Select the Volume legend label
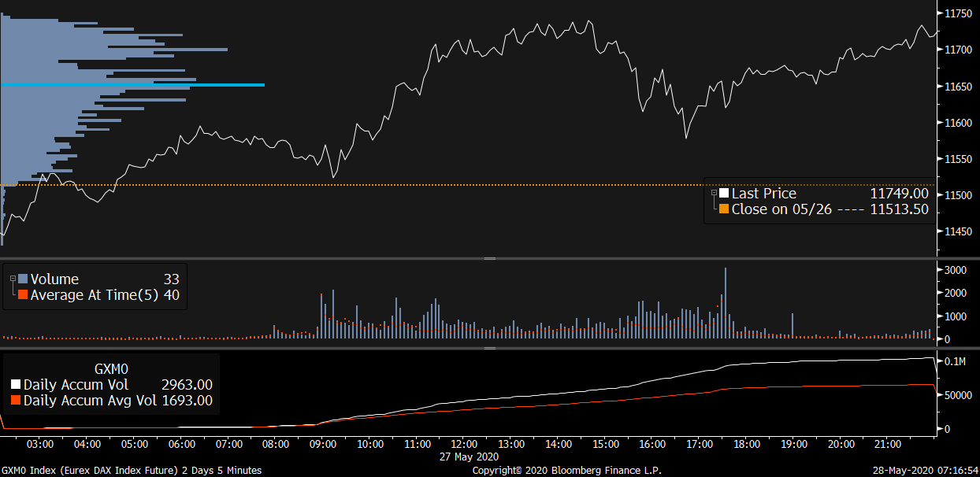980x477 pixels. (x=54, y=279)
